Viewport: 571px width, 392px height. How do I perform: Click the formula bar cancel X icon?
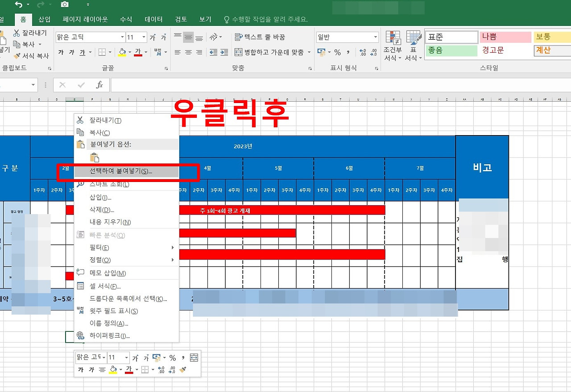62,85
